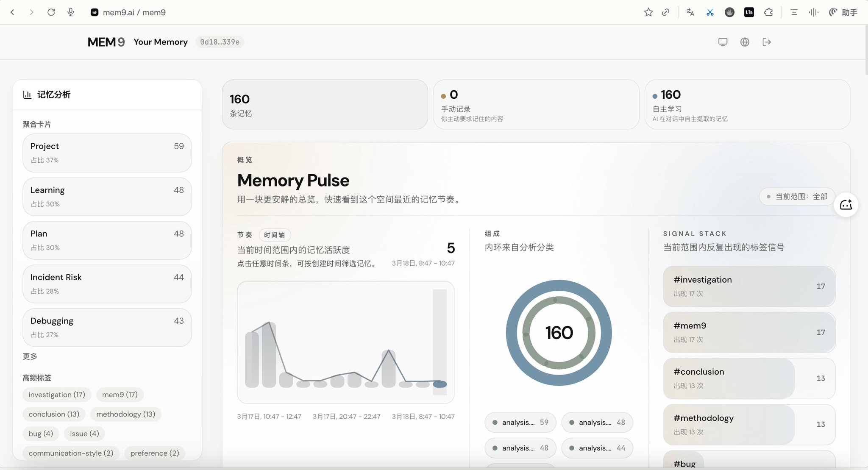Viewport: 868px width, 470px height.
Task: Reload the page with refresh icon
Action: (51, 12)
